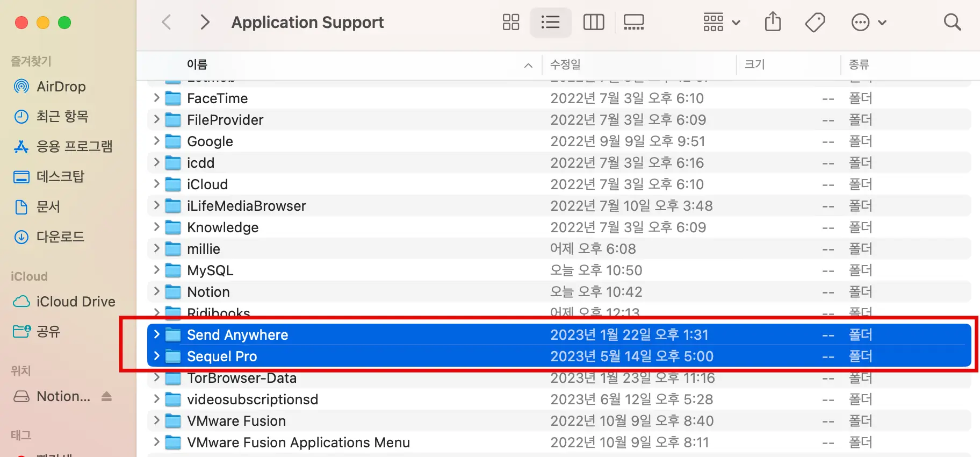Sort by the 종류 column header
The width and height of the screenshot is (980, 457).
[859, 65]
